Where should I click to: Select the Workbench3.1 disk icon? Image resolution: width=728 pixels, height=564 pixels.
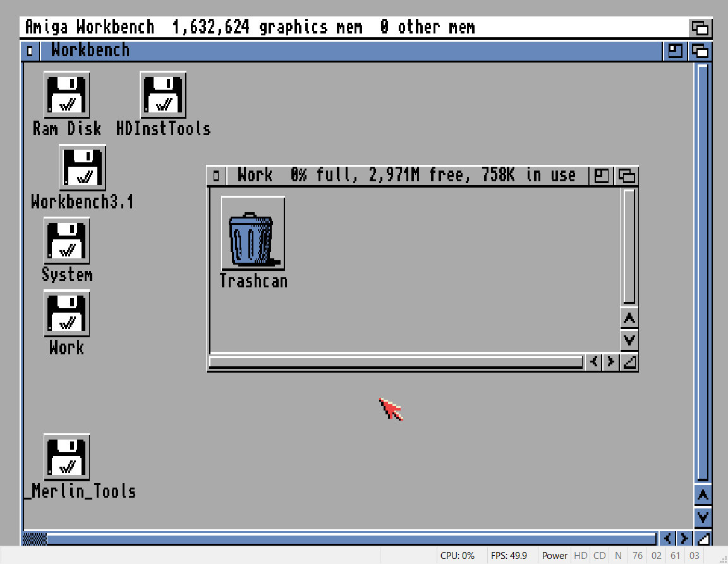pyautogui.click(x=83, y=167)
